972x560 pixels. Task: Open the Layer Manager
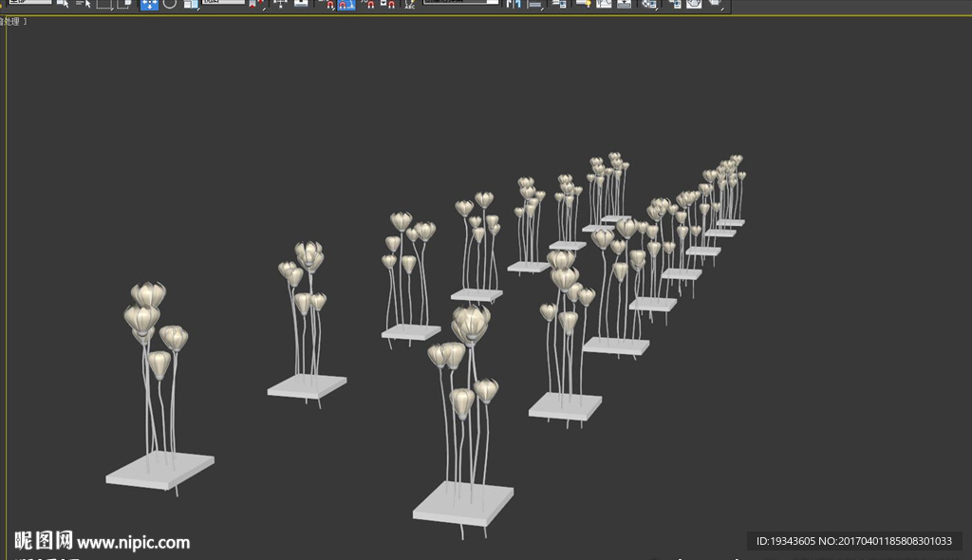tap(560, 4)
